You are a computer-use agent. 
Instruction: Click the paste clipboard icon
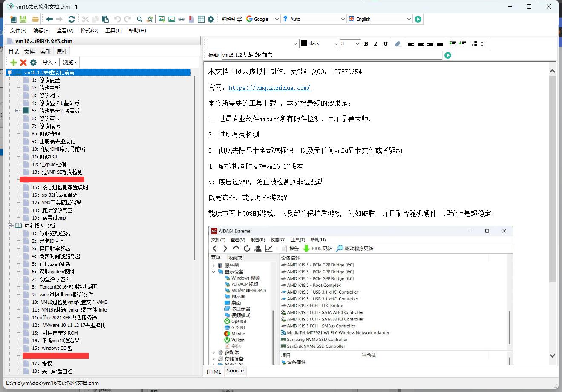(104, 19)
